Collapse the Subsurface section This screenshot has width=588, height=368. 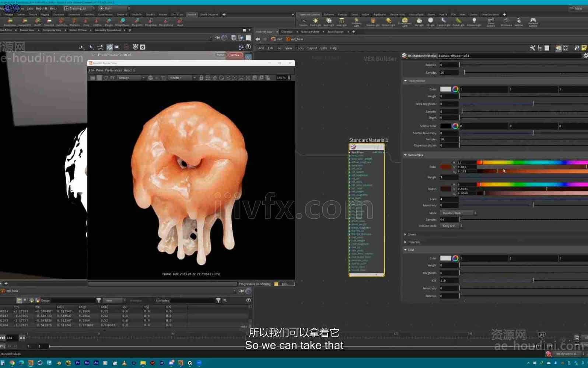click(x=405, y=155)
